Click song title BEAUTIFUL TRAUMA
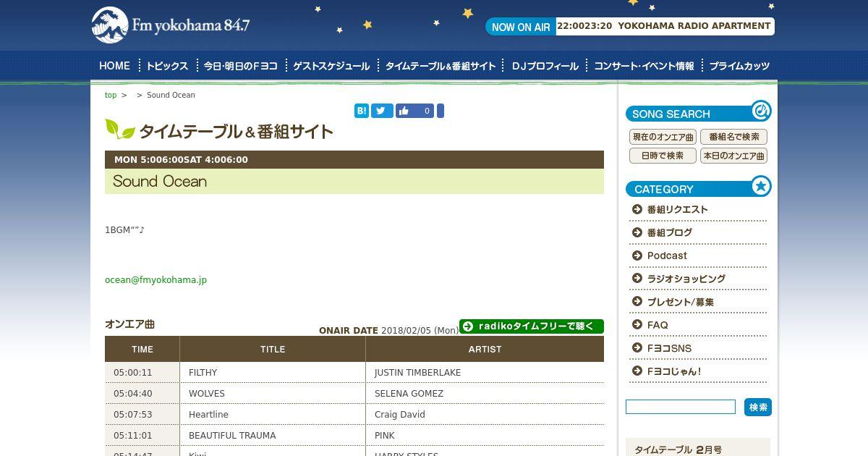Image resolution: width=868 pixels, height=456 pixels. (x=232, y=436)
